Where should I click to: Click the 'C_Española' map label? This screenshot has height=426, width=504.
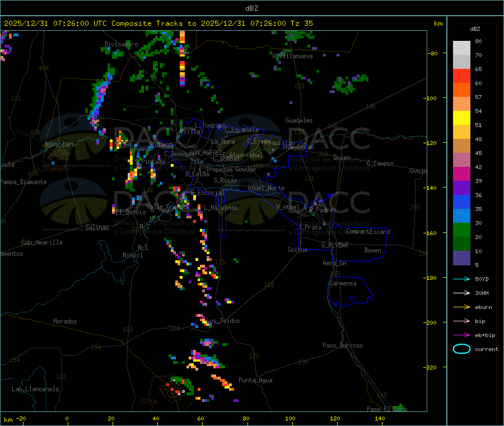(x=241, y=130)
